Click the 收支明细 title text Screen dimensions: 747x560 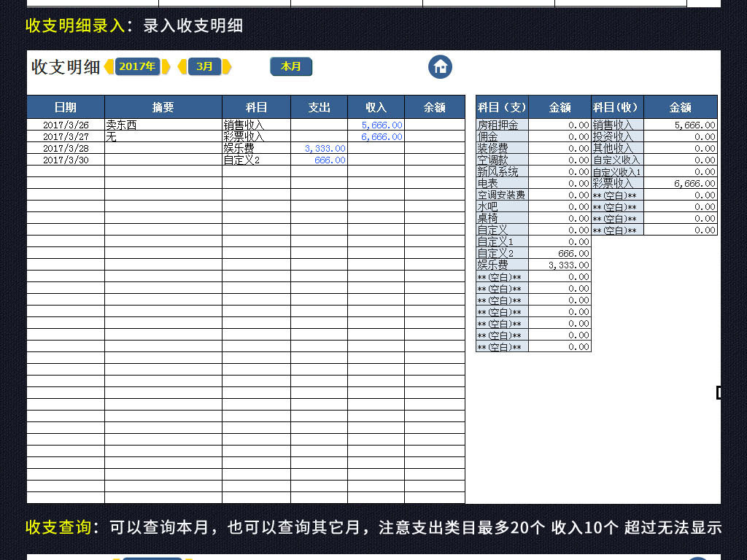(65, 67)
